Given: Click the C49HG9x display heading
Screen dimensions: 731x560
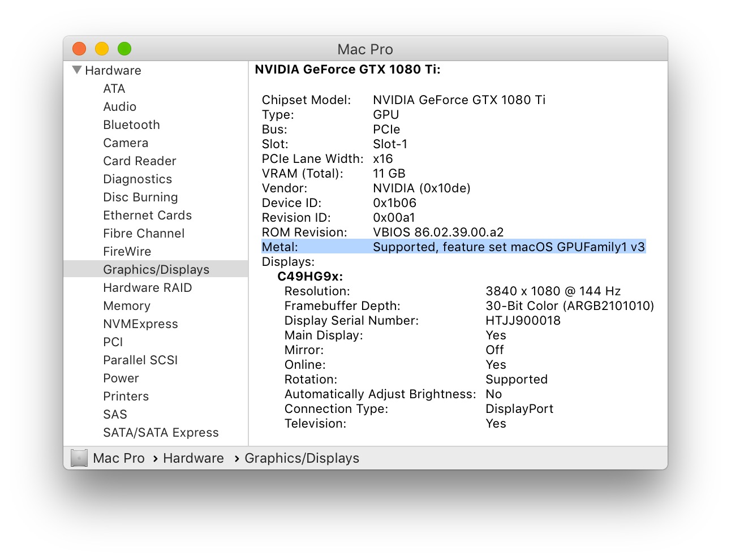Looking at the screenshot, I should click(x=310, y=276).
